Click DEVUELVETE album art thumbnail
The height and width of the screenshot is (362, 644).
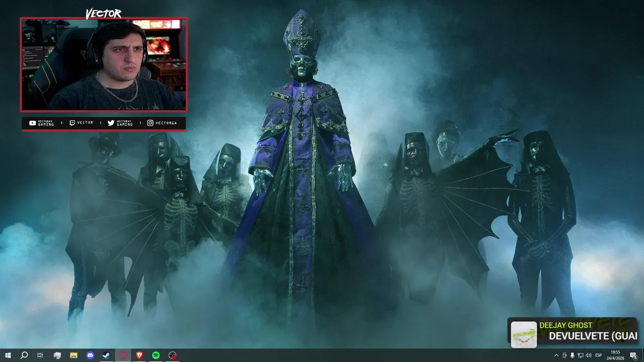coord(524,334)
